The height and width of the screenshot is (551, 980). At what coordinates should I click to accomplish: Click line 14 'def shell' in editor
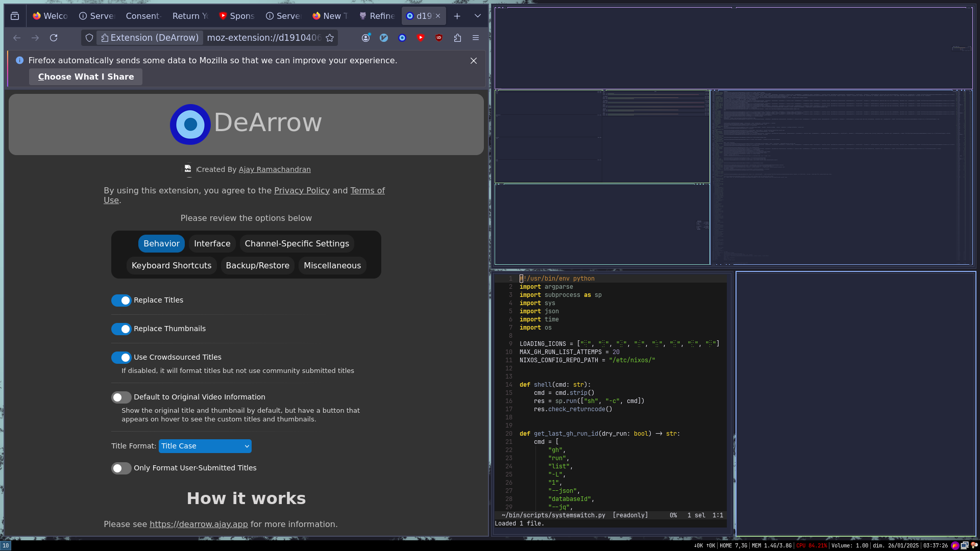coord(555,385)
